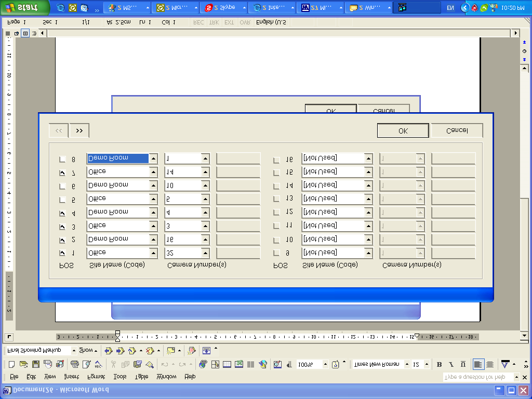Expand the POS 10 Not Used site dropdown
This screenshot has height=399, width=532.
(368, 240)
